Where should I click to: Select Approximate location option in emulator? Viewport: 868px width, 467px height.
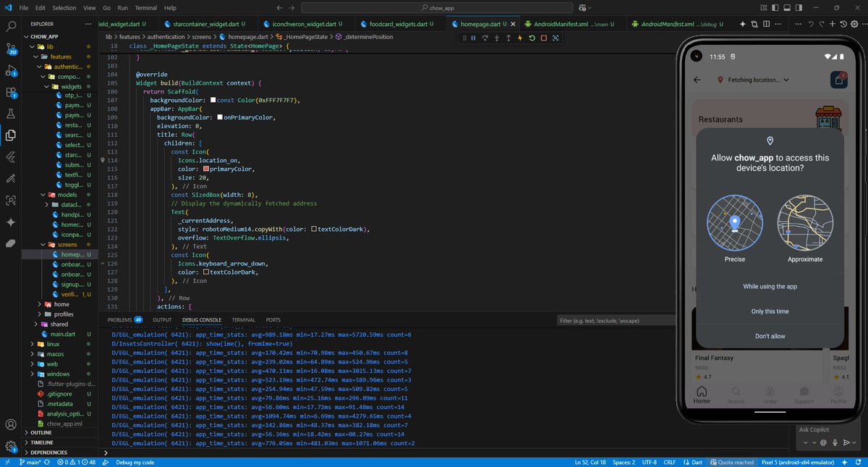(805, 230)
